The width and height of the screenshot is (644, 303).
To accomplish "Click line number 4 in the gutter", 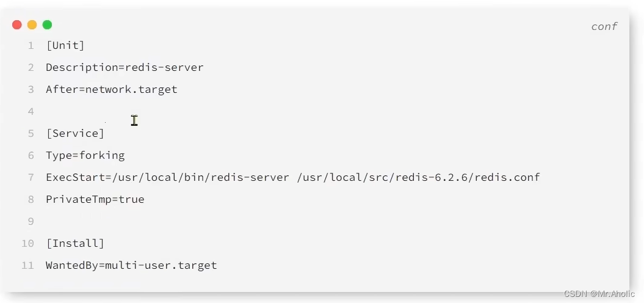I will [31, 111].
